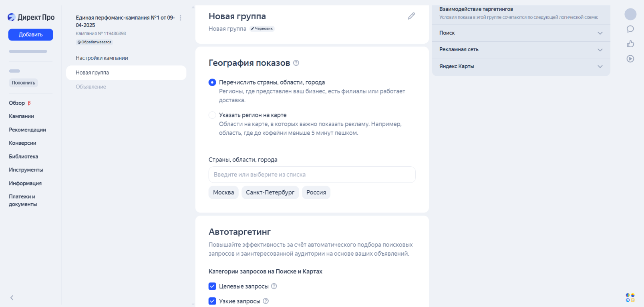Open help icon beside Целевые запросы
Screen dimensions: 644x307
[274, 286]
